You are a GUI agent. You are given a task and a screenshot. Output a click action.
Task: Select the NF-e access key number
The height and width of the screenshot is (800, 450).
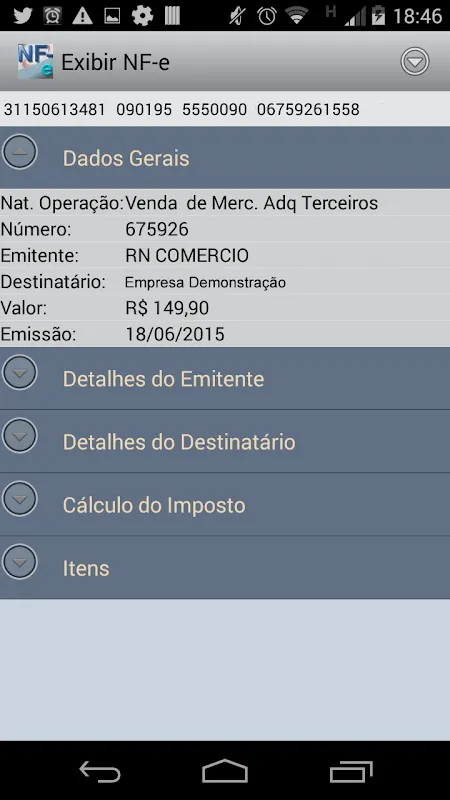(182, 109)
